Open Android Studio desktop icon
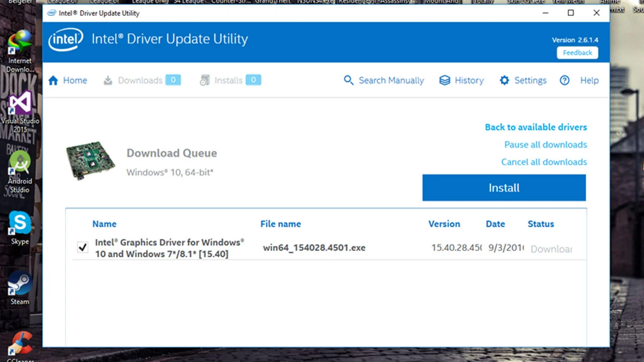The image size is (644, 362). point(20,172)
